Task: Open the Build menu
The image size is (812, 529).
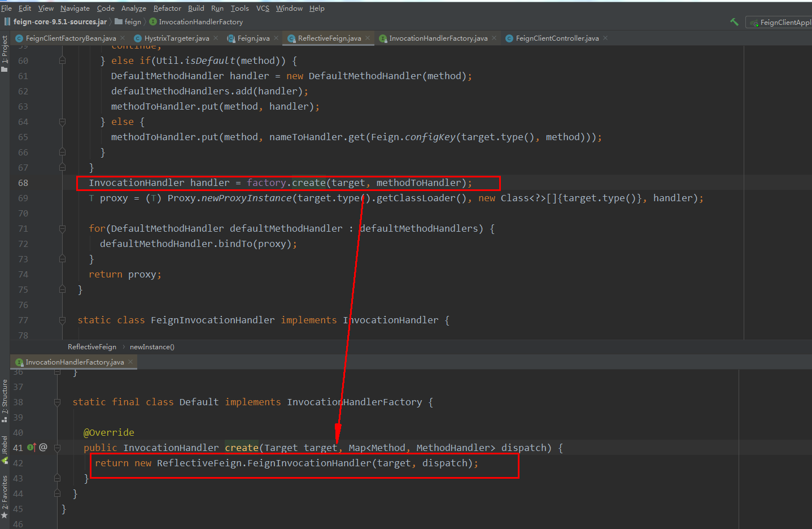Action: point(196,8)
